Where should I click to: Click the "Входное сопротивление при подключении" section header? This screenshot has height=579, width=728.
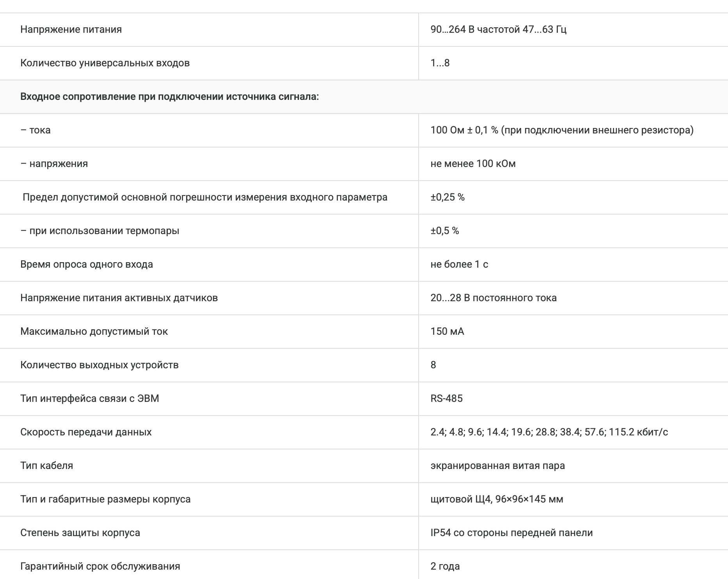(x=169, y=97)
